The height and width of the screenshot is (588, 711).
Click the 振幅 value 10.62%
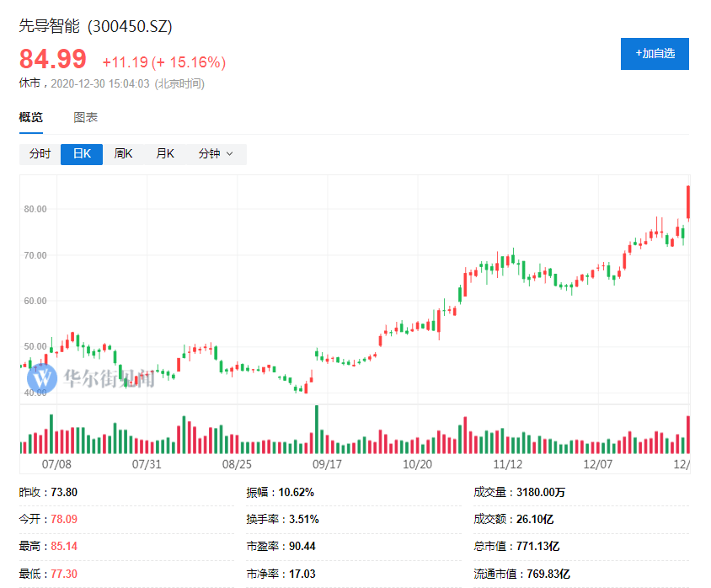[x=296, y=492]
